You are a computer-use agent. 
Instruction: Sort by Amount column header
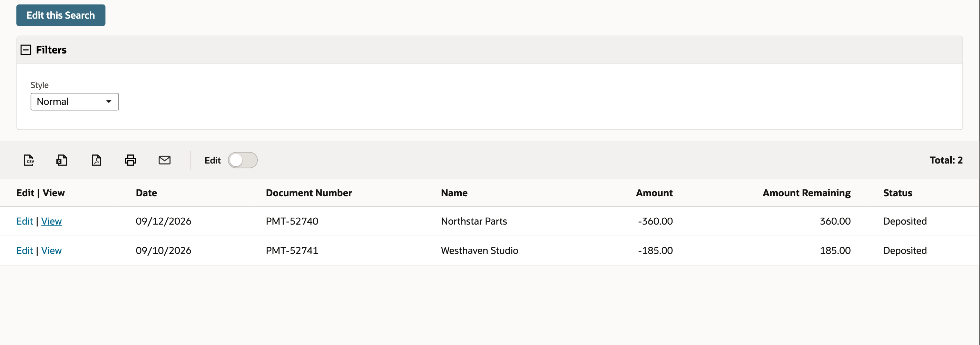point(654,193)
